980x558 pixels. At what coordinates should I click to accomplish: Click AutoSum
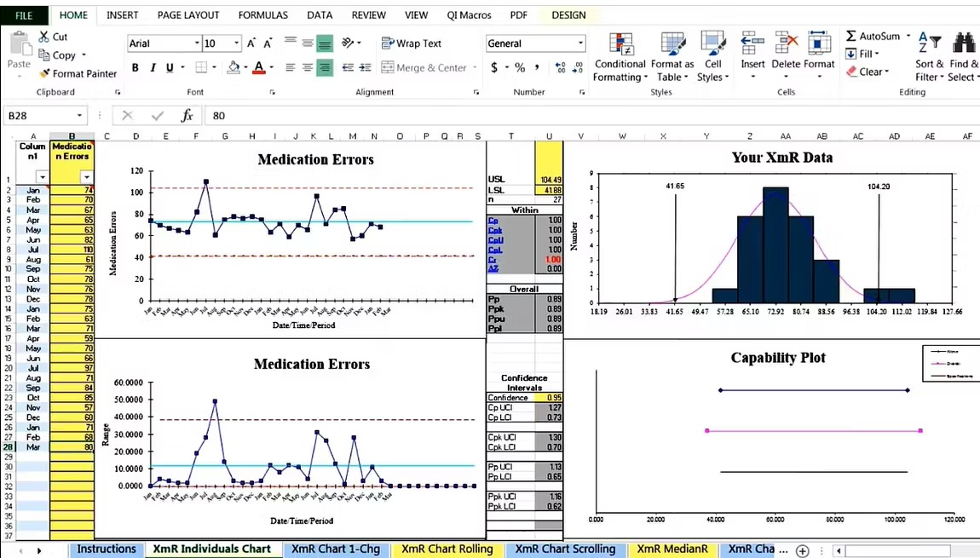[873, 37]
